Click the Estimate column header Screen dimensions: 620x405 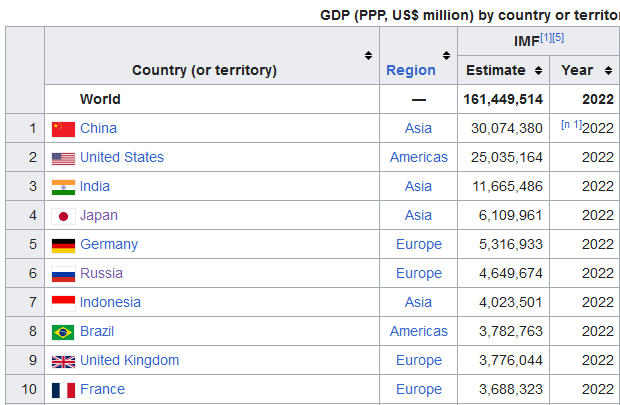(x=496, y=70)
